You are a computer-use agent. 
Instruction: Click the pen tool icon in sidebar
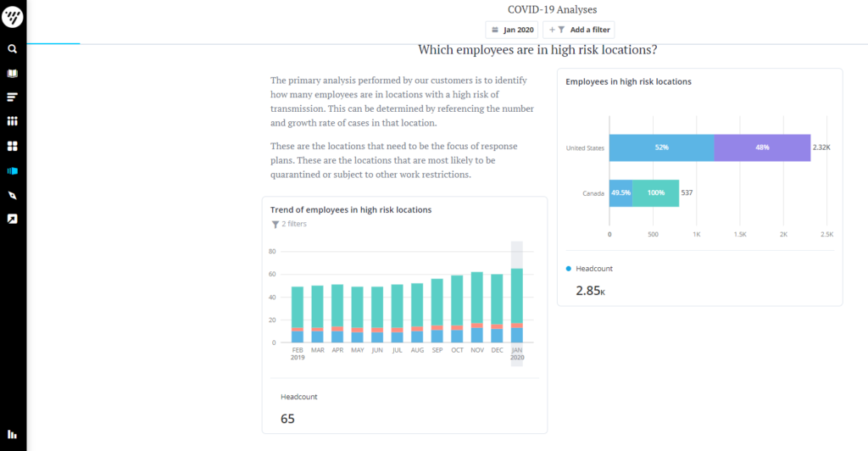pos(12,195)
